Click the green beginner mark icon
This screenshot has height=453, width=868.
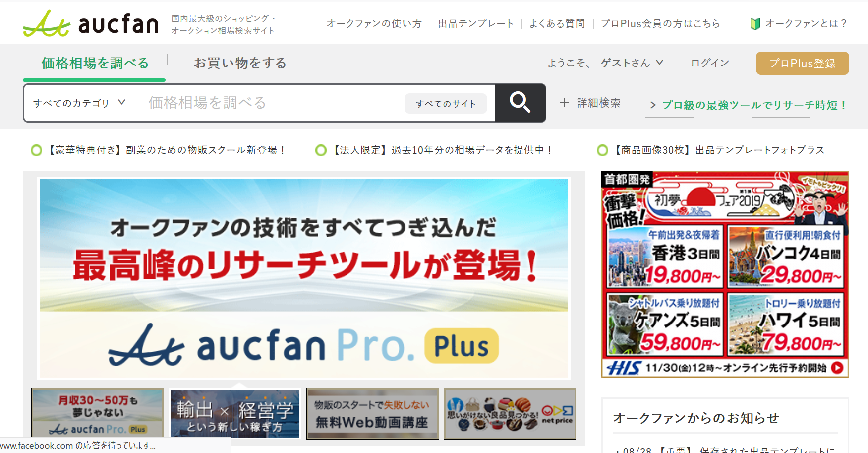coord(755,24)
